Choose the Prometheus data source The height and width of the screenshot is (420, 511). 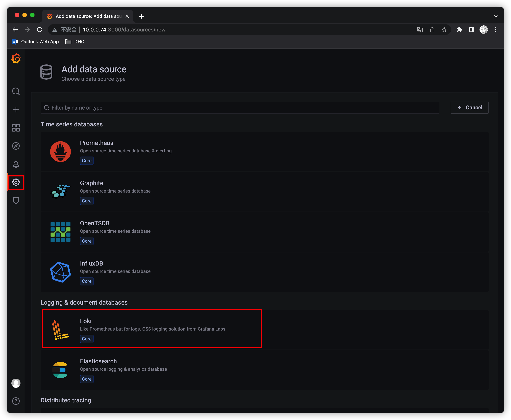tap(125, 151)
